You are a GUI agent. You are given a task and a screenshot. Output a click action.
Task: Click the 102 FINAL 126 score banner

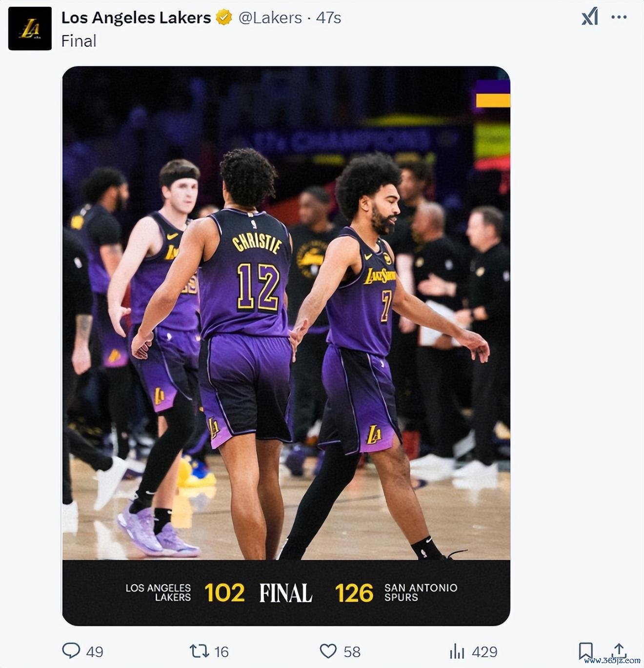coord(286,592)
